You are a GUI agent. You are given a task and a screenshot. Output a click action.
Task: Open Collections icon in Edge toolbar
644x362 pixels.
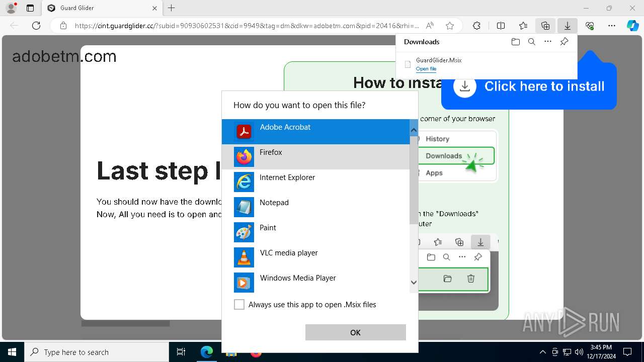coord(545,26)
